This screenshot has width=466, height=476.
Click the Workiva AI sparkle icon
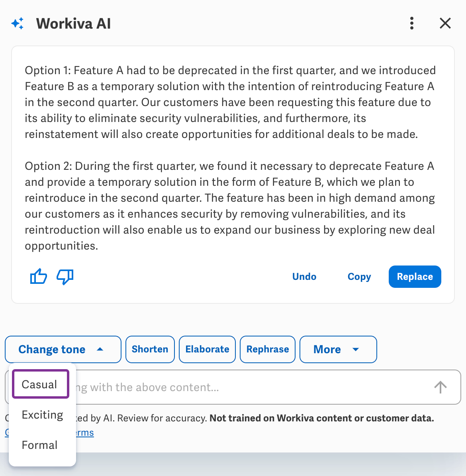click(18, 24)
